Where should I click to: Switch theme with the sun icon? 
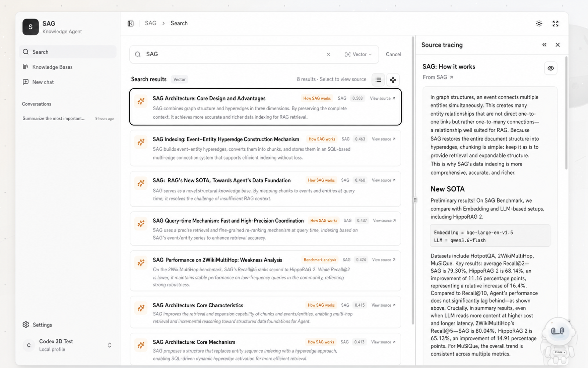click(x=539, y=24)
